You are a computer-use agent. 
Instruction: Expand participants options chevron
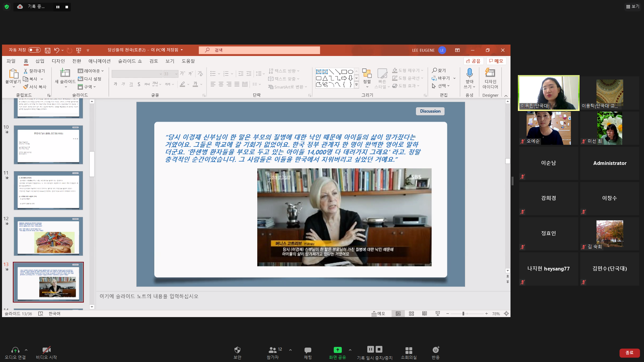(x=290, y=350)
